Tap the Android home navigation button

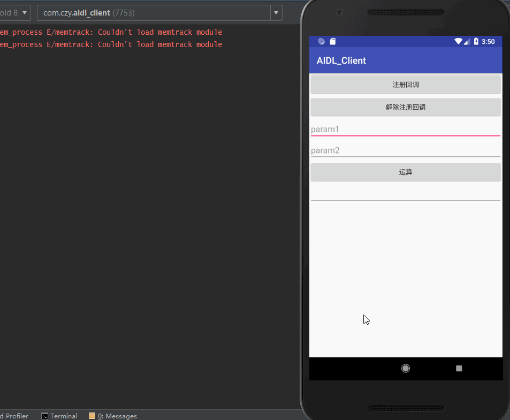coord(405,368)
